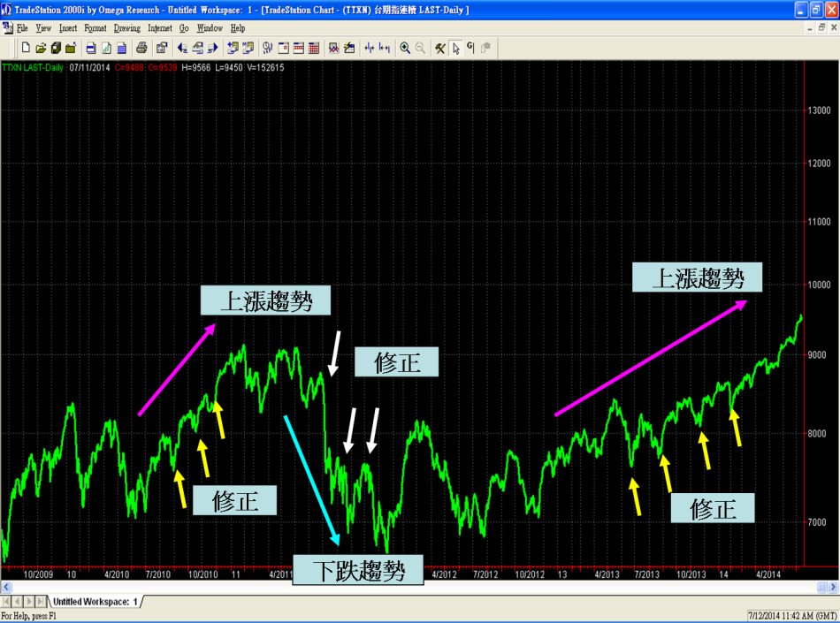
Task: Select the pointer arrow tool
Action: [x=455, y=48]
